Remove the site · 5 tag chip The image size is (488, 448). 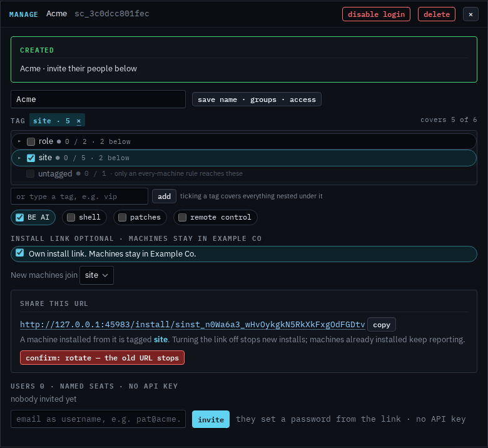[x=79, y=121]
